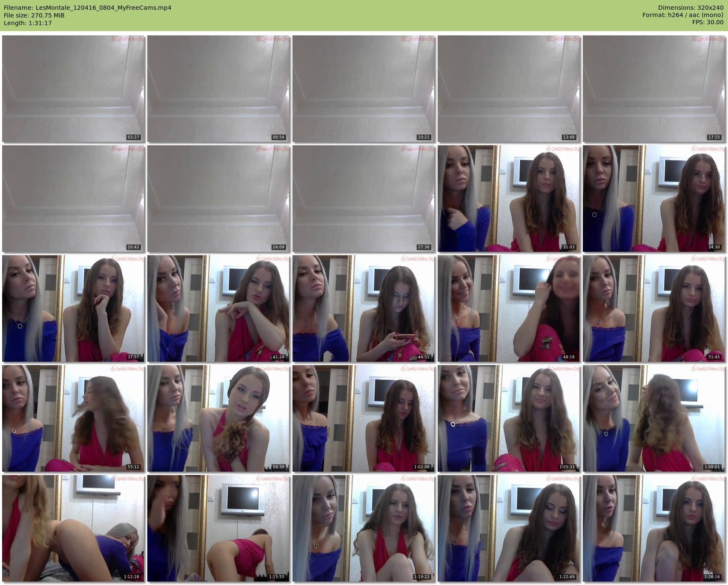This screenshot has width=728, height=585.
Task: Click the 27:36 timestamp badge
Action: coord(424,247)
